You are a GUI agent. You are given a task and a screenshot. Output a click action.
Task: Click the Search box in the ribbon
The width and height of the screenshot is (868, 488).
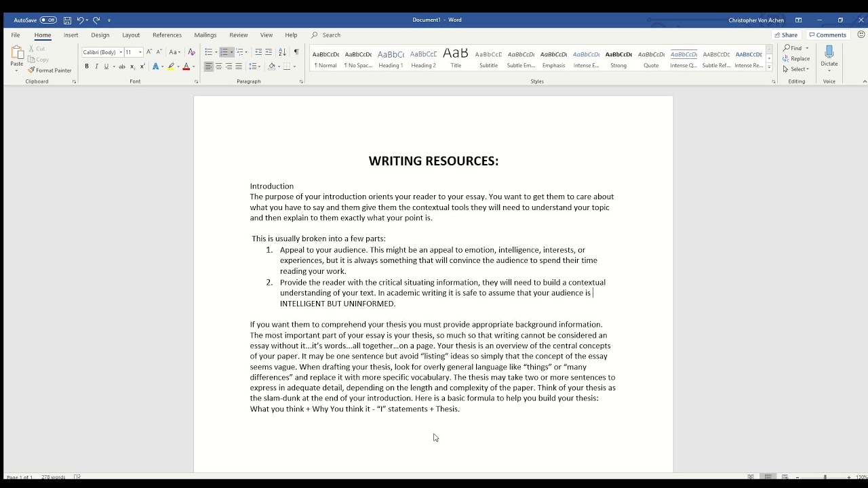pyautogui.click(x=331, y=35)
